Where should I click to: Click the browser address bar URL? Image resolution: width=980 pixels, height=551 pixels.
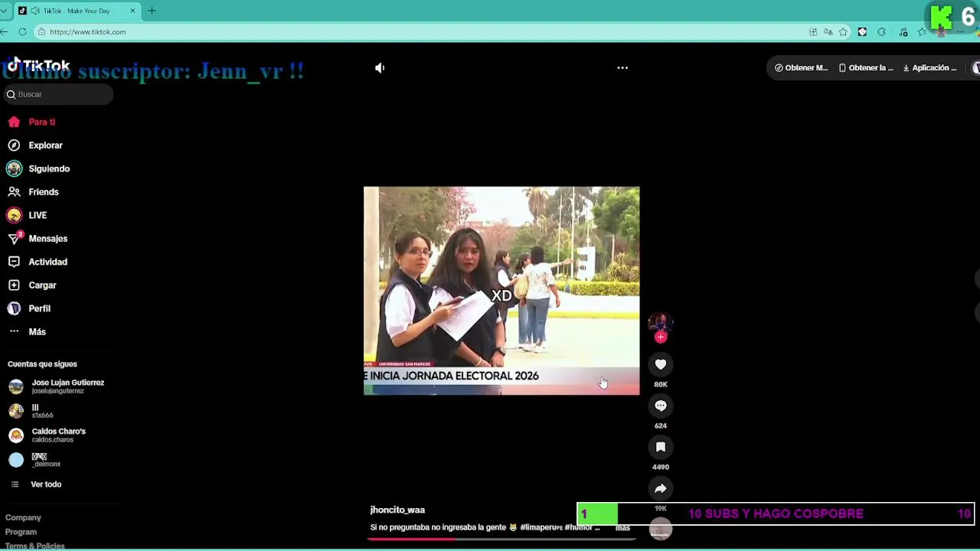88,32
